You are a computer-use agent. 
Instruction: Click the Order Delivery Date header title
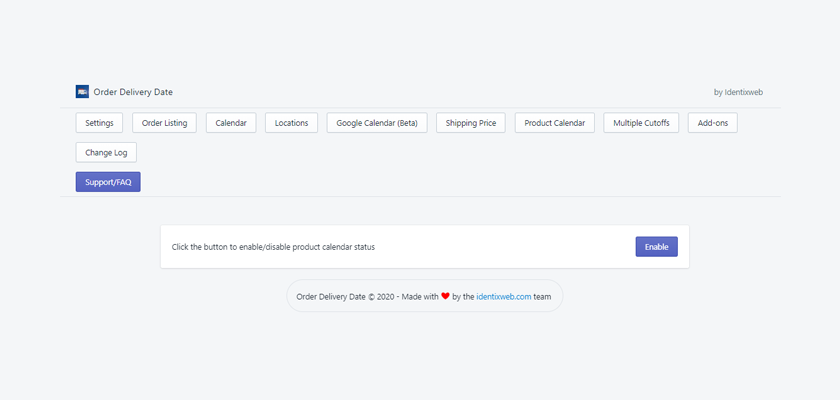click(x=133, y=92)
